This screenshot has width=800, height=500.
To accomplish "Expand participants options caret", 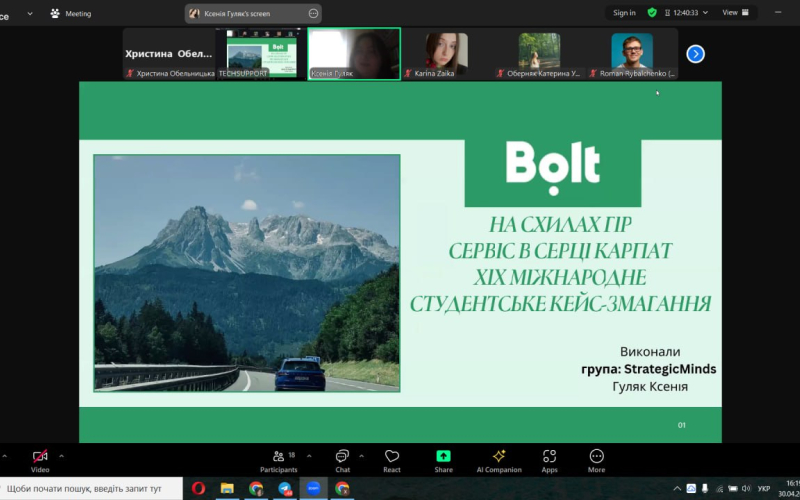I will pyautogui.click(x=309, y=456).
